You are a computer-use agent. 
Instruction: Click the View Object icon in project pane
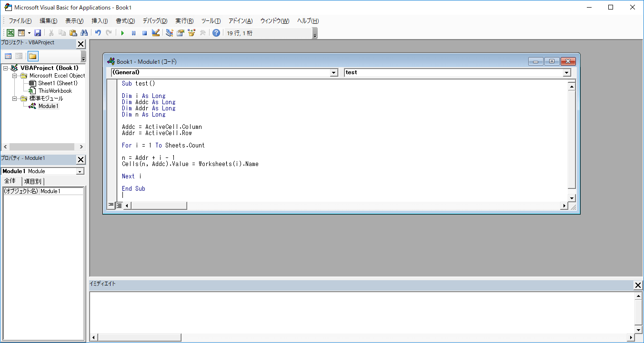click(x=19, y=56)
